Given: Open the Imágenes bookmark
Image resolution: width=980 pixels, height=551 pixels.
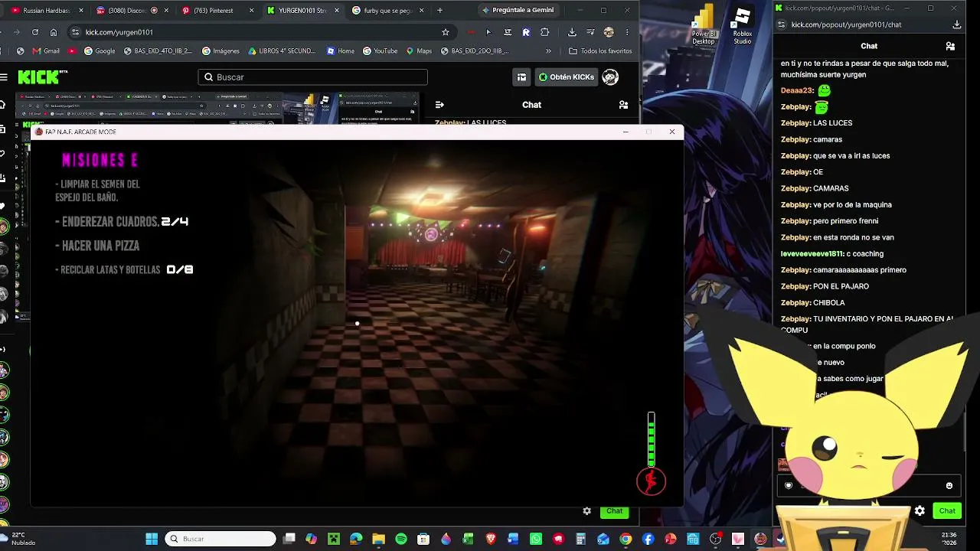Looking at the screenshot, I should point(220,51).
